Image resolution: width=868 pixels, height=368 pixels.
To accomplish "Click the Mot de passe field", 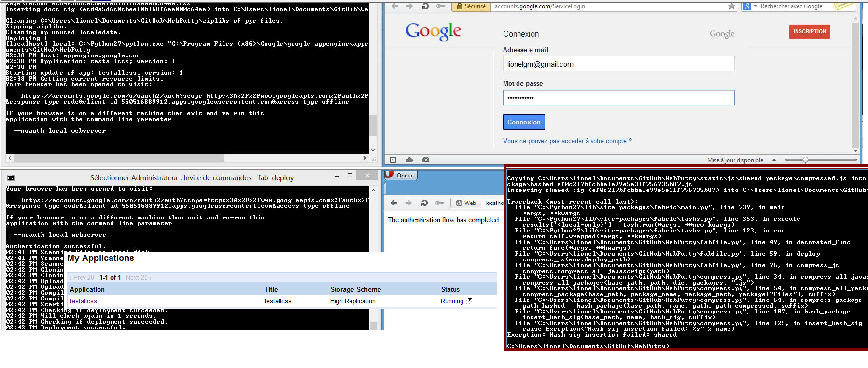I will (x=618, y=97).
